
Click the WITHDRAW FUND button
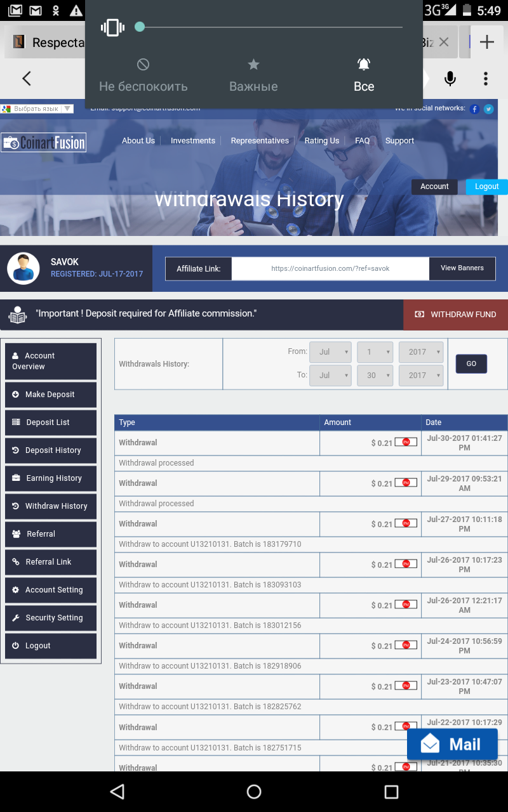click(x=456, y=315)
